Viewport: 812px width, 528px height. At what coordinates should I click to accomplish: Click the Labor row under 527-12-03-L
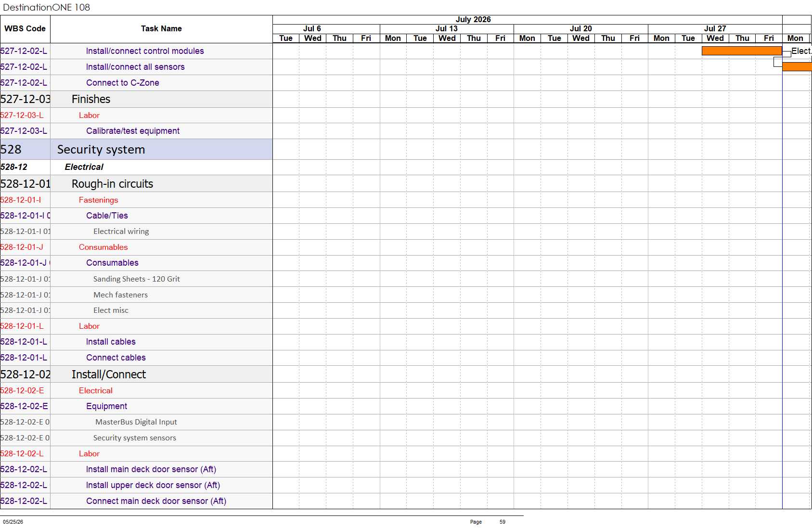[x=136, y=115]
